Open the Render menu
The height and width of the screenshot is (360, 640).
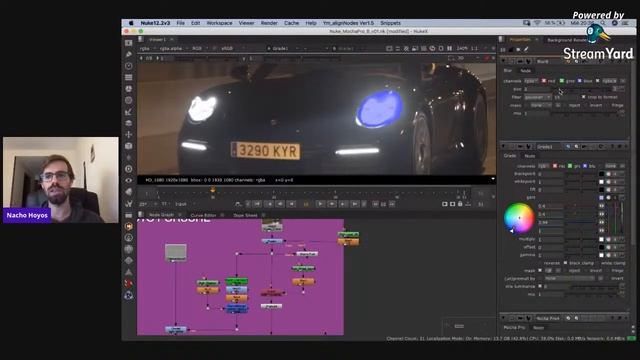pos(269,23)
